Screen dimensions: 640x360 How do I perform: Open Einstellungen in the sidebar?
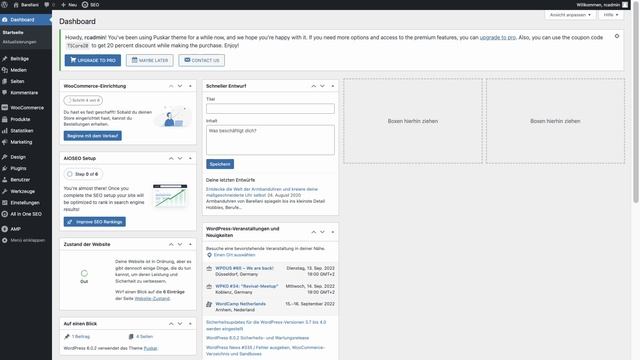(26, 202)
